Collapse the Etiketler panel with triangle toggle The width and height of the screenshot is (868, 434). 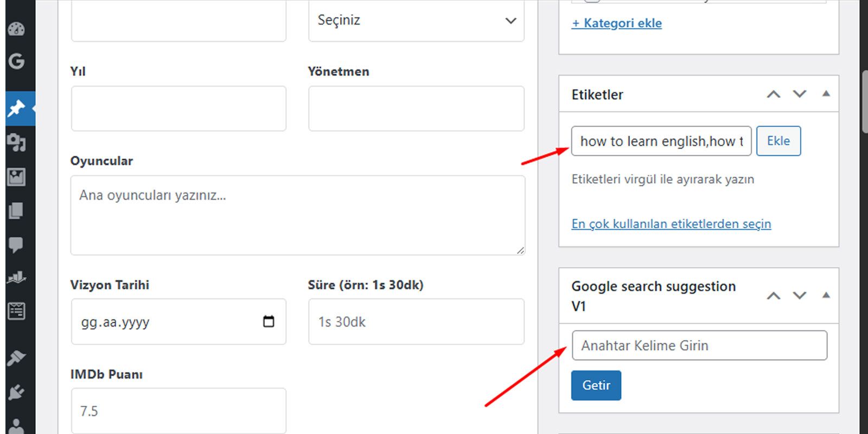pyautogui.click(x=826, y=94)
